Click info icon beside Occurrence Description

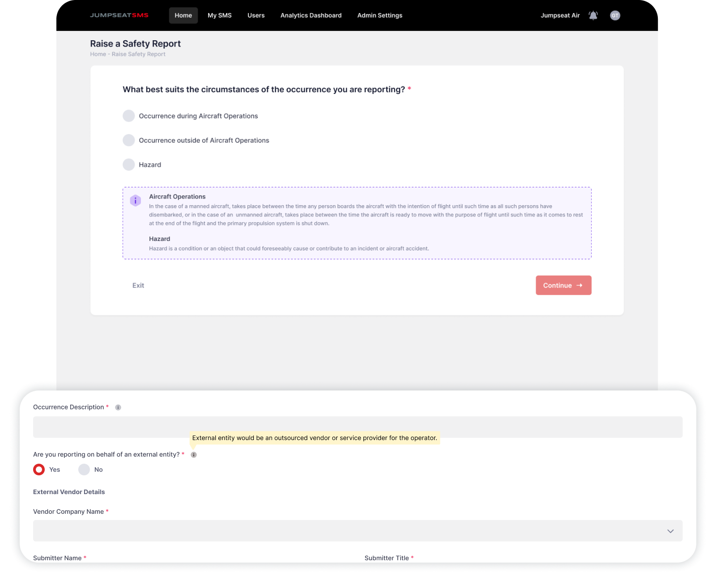point(118,407)
